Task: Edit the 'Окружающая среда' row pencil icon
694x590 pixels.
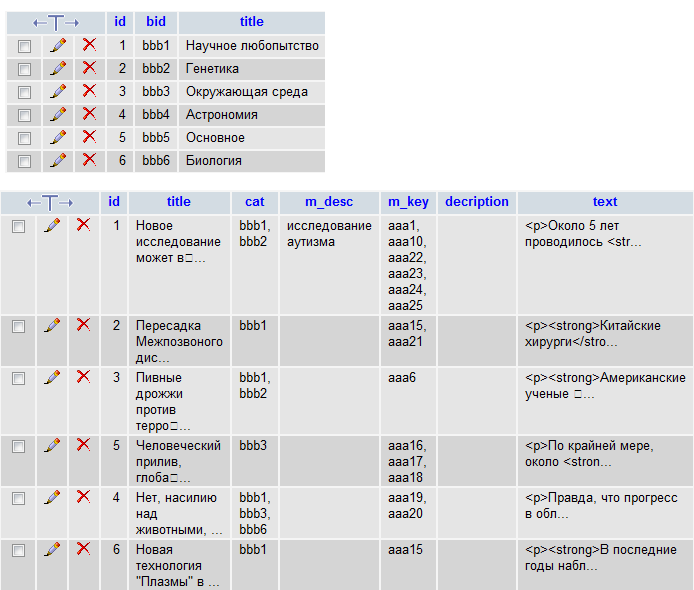Action: click(x=58, y=92)
